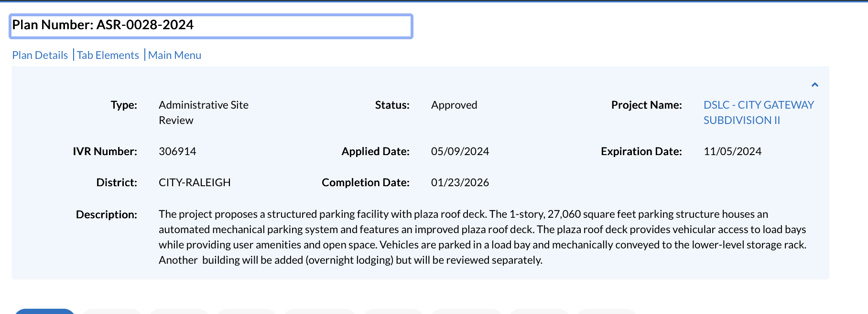Select the blue active tab below the panel
This screenshot has height=314, width=868.
click(44, 312)
